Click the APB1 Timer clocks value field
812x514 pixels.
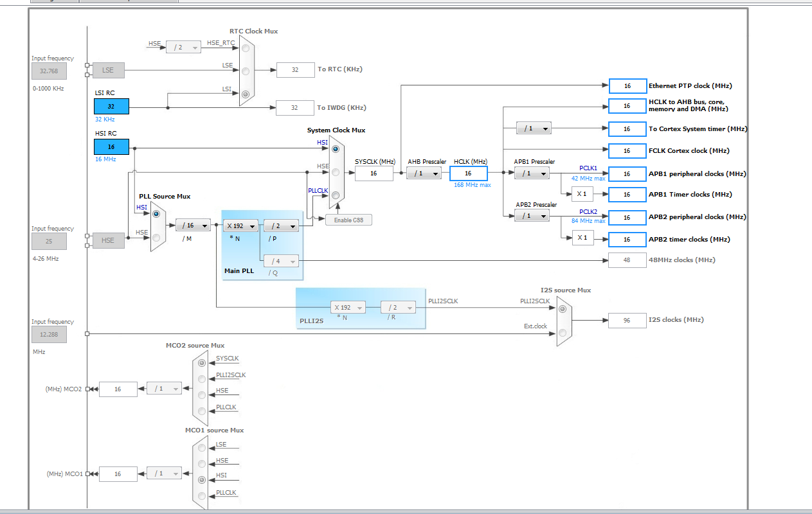(x=627, y=195)
